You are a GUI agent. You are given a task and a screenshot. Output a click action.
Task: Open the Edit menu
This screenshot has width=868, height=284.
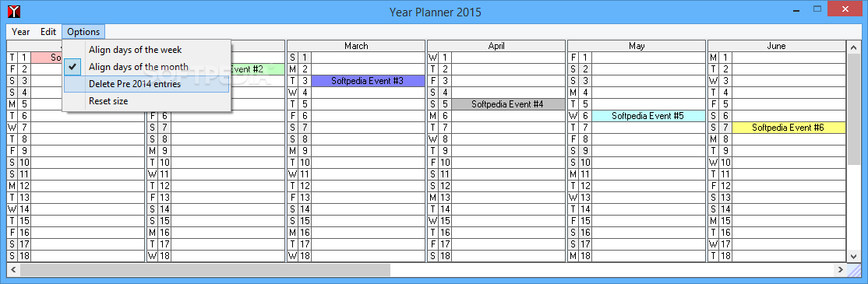coord(48,32)
